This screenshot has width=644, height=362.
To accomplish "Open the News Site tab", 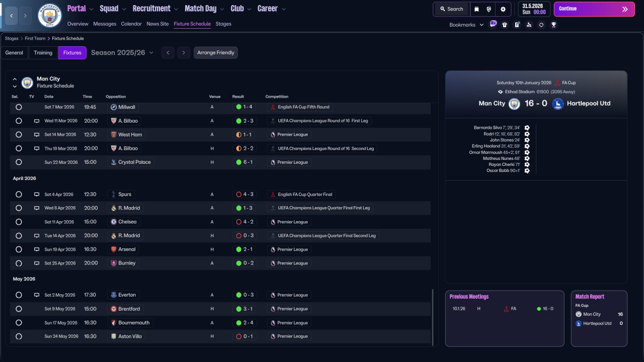I will pyautogui.click(x=157, y=24).
